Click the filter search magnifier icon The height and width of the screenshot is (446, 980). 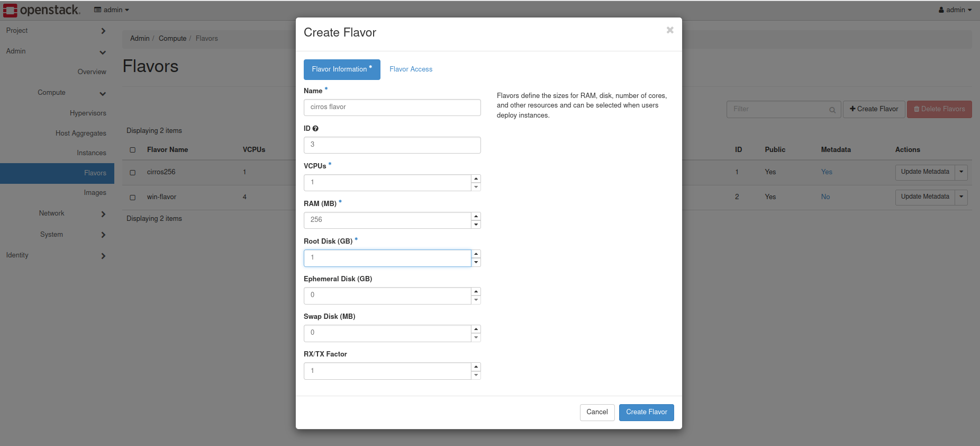click(832, 110)
